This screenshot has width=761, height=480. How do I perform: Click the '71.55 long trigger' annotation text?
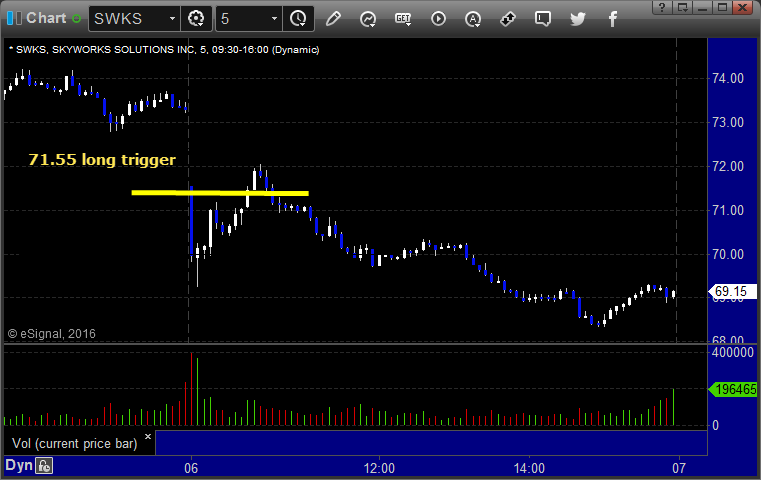[102, 160]
